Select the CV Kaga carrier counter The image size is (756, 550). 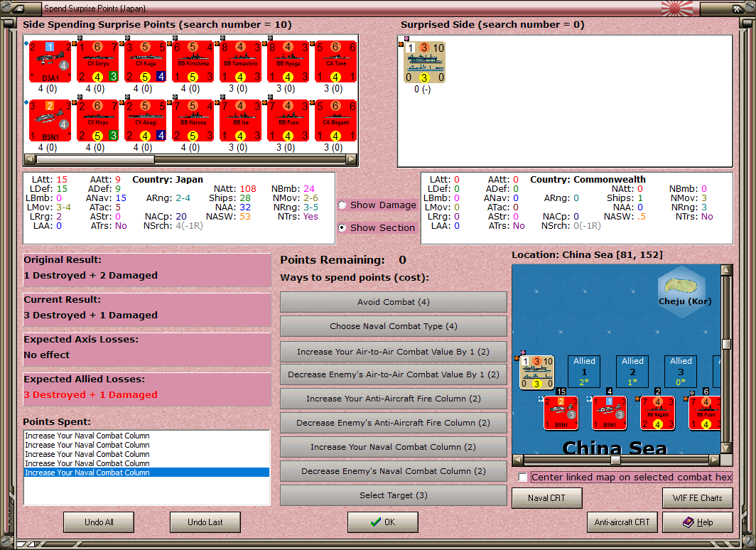146,62
